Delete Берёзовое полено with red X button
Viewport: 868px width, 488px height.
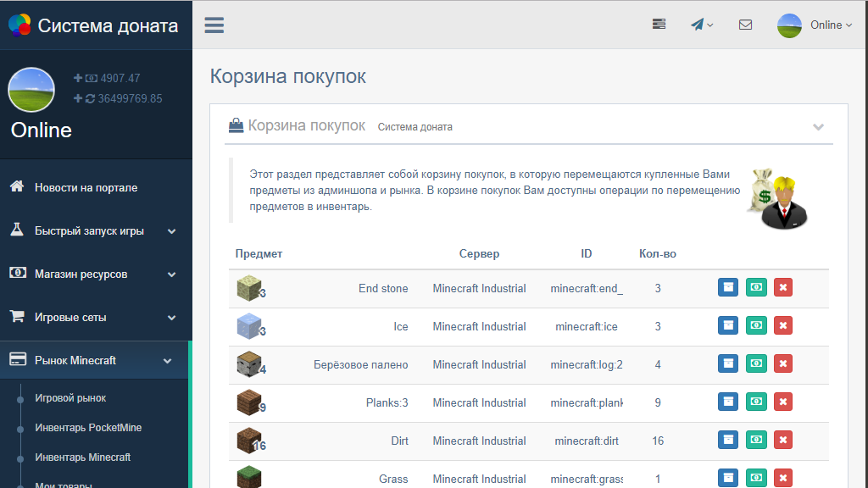point(783,364)
